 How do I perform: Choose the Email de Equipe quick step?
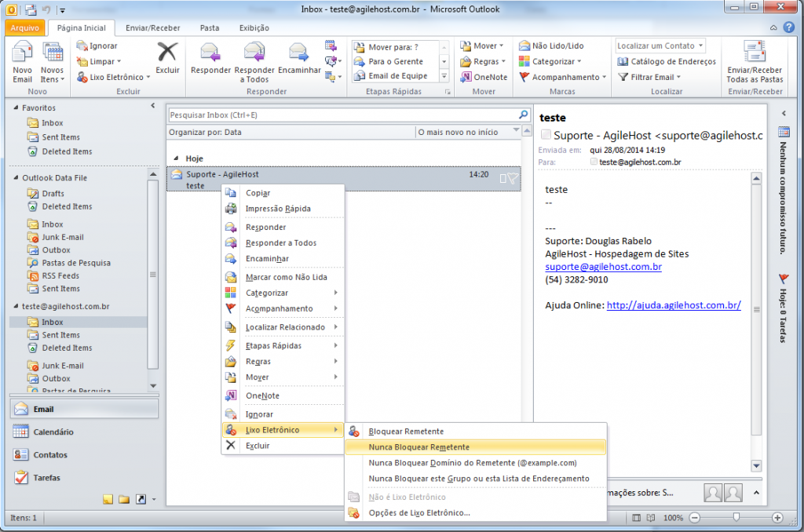pos(395,76)
